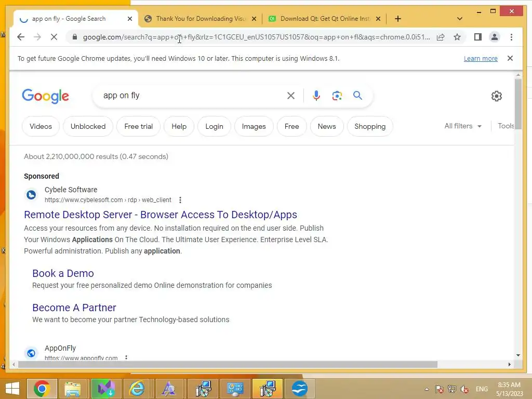Screen dimensions: 532x399
Task: Share this page from address bar
Action: tap(441, 37)
